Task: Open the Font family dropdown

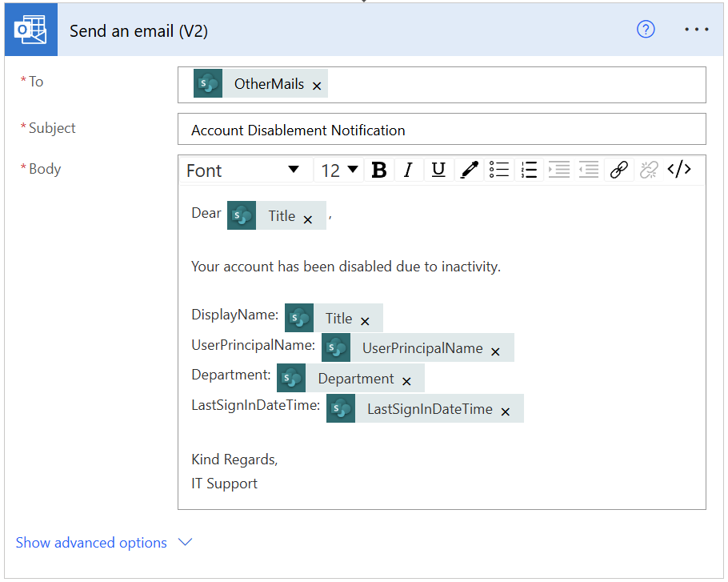Action: [x=243, y=170]
